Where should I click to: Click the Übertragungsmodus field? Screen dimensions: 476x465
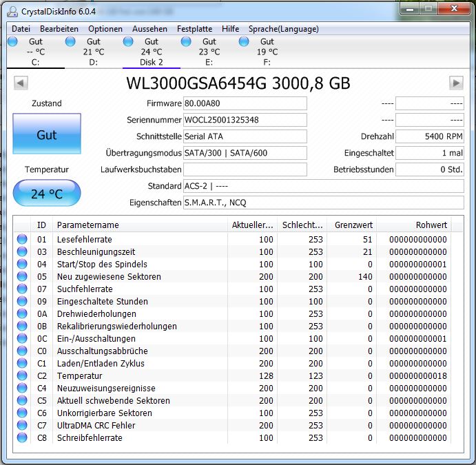tap(245, 153)
